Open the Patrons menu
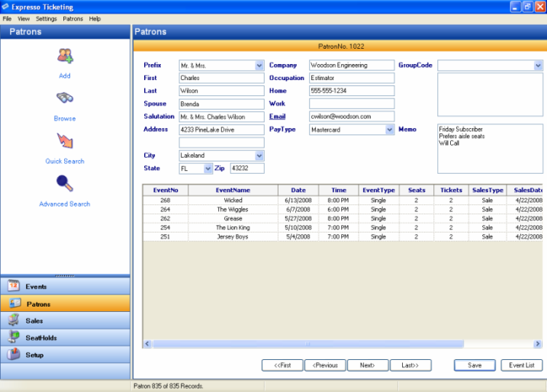This screenshot has height=392, width=547. click(x=73, y=19)
